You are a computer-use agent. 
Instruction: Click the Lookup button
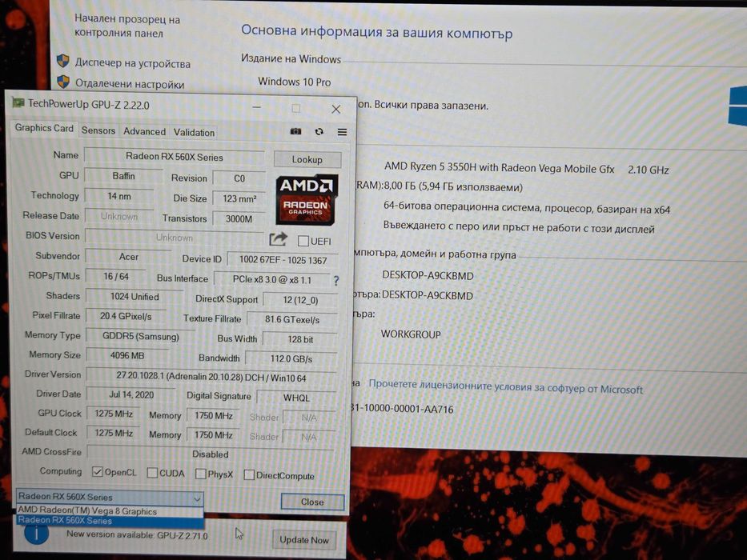307,159
